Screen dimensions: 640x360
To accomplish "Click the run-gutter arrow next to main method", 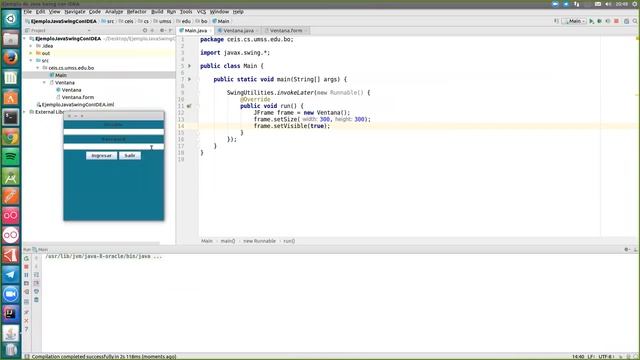I will coord(189,79).
